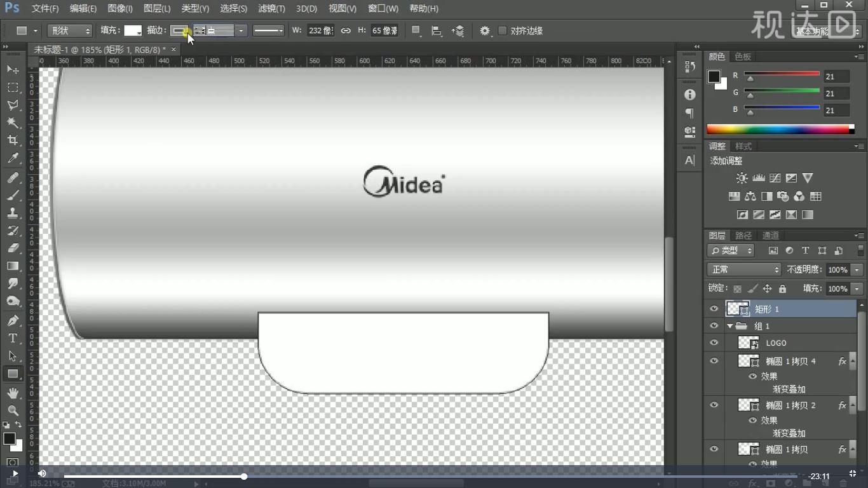
Task: Select the Polygonal Lasso tool
Action: pyautogui.click(x=13, y=105)
